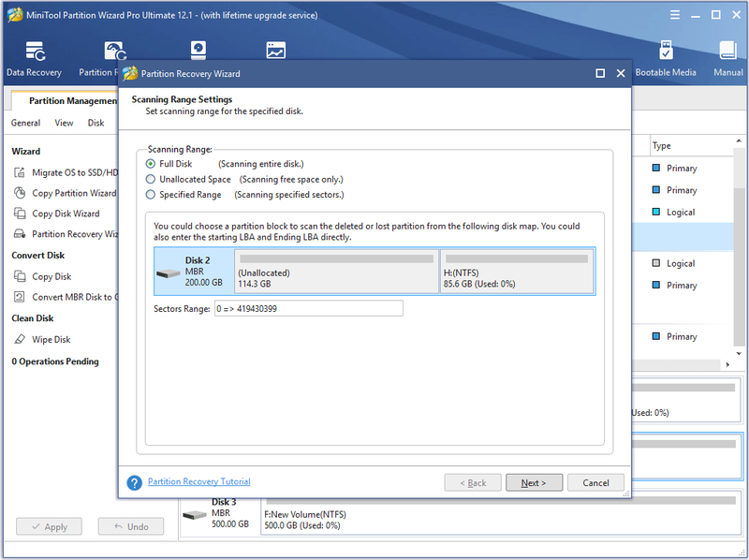Select the H:(NTFS) 85.6 GB partition block
This screenshot has height=560, width=749.
[x=517, y=271]
